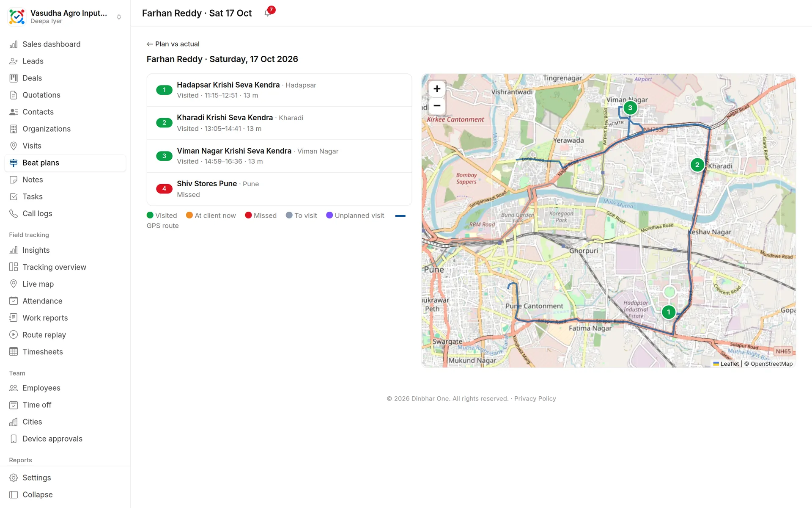Open the OpenStreetMap attribution link

point(771,364)
